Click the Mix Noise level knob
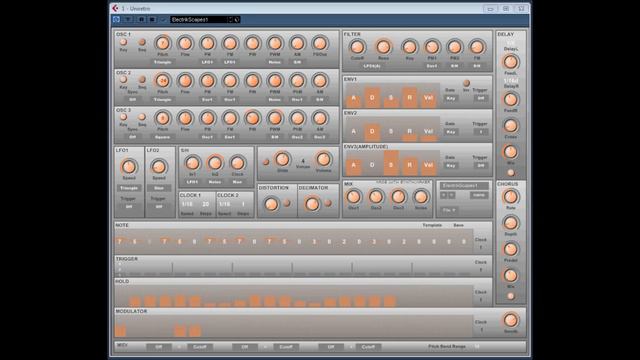 tap(420, 197)
